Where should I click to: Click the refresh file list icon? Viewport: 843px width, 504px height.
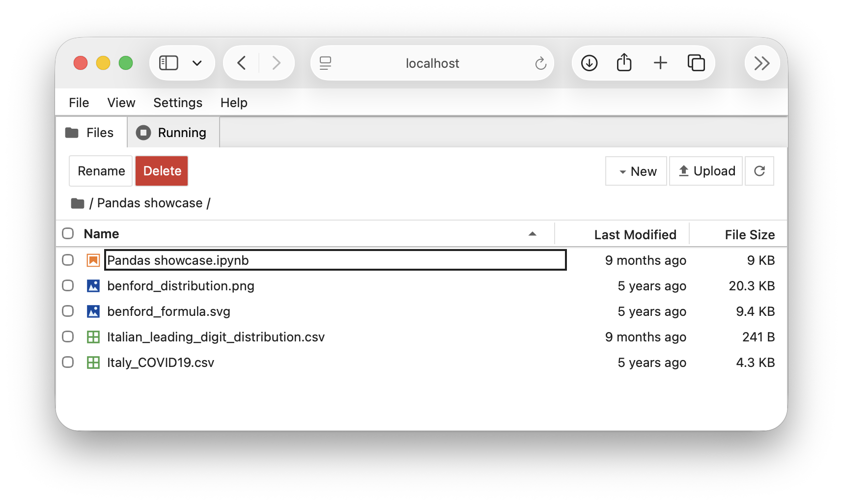759,171
